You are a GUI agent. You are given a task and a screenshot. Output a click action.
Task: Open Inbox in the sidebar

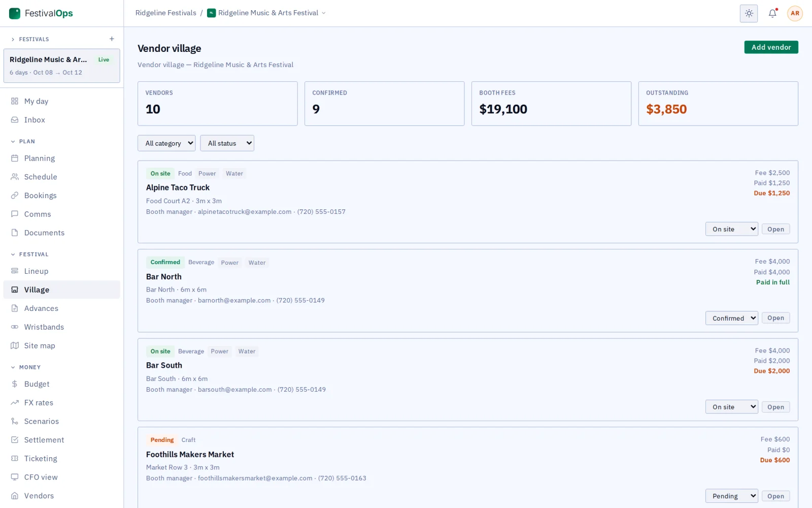(x=62, y=120)
